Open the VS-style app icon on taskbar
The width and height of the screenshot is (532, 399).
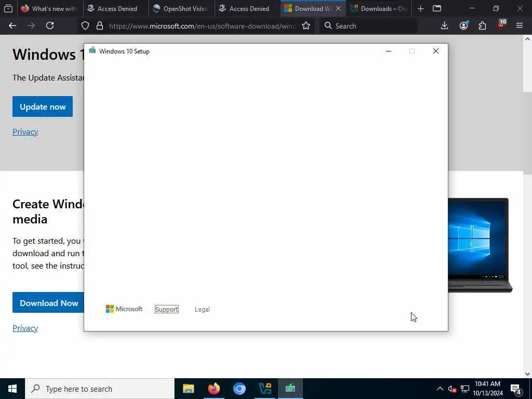click(264, 389)
